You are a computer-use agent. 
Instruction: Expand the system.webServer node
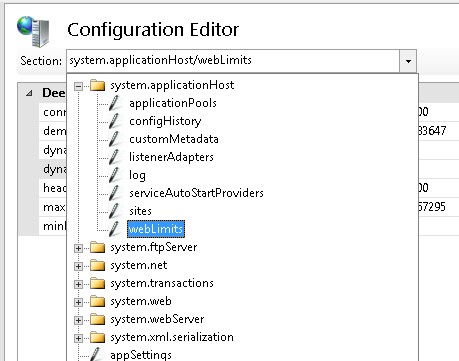78,320
